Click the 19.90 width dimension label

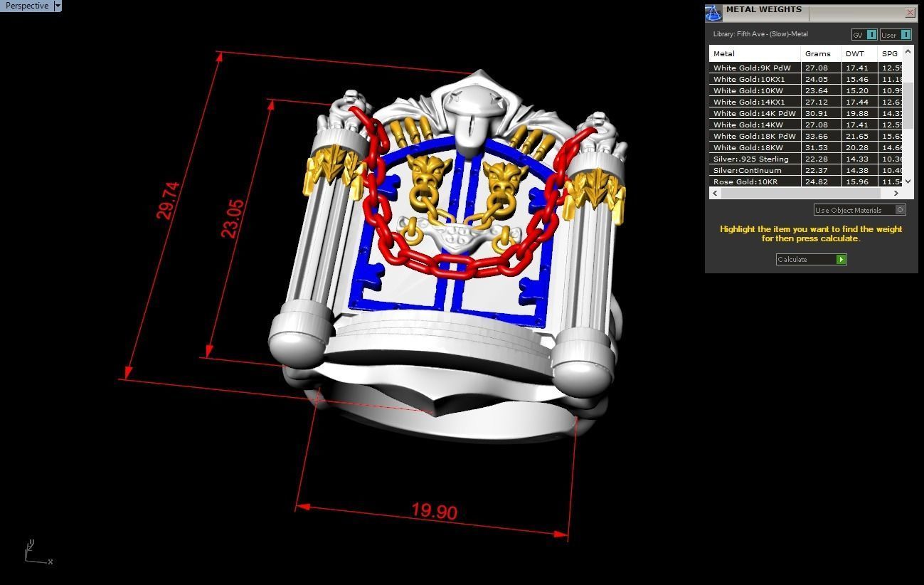pos(434,511)
